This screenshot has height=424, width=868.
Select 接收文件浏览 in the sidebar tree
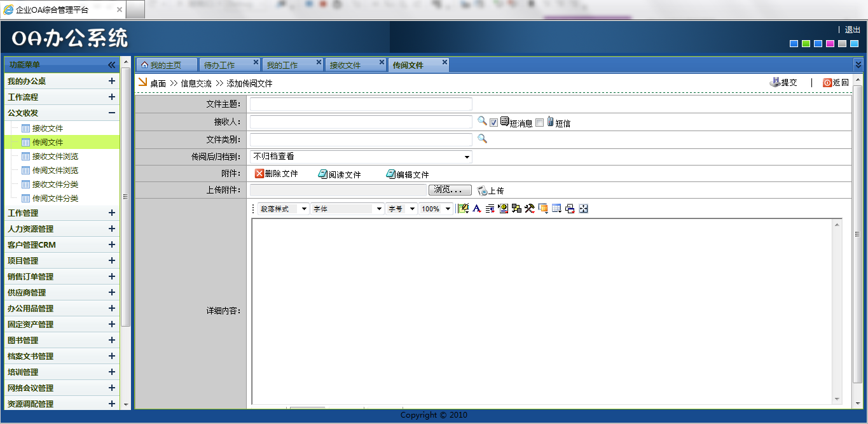55,157
